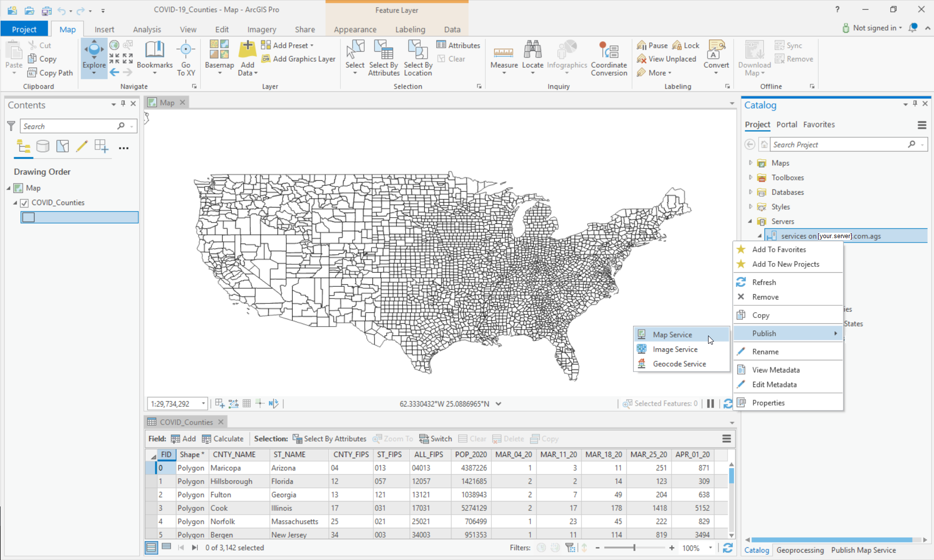Switch to the Analysis ribbon tab
Screen dimensions: 934x560
click(147, 30)
